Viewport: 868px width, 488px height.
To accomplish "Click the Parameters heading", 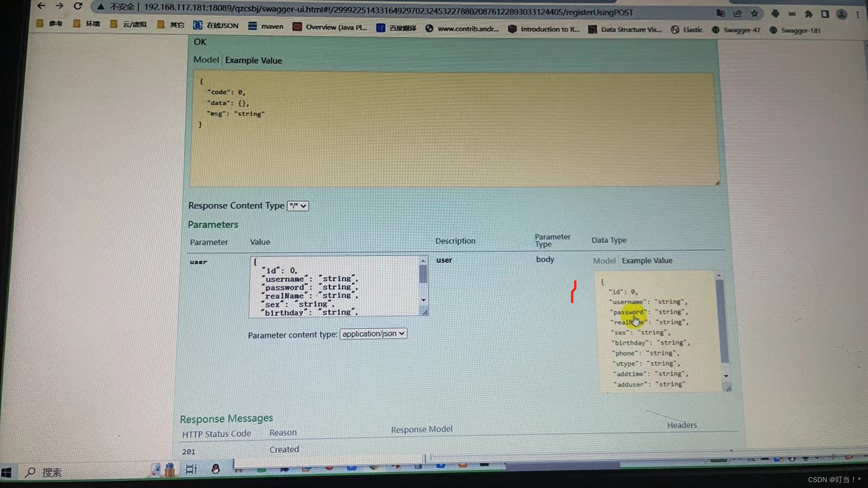I will (x=213, y=225).
